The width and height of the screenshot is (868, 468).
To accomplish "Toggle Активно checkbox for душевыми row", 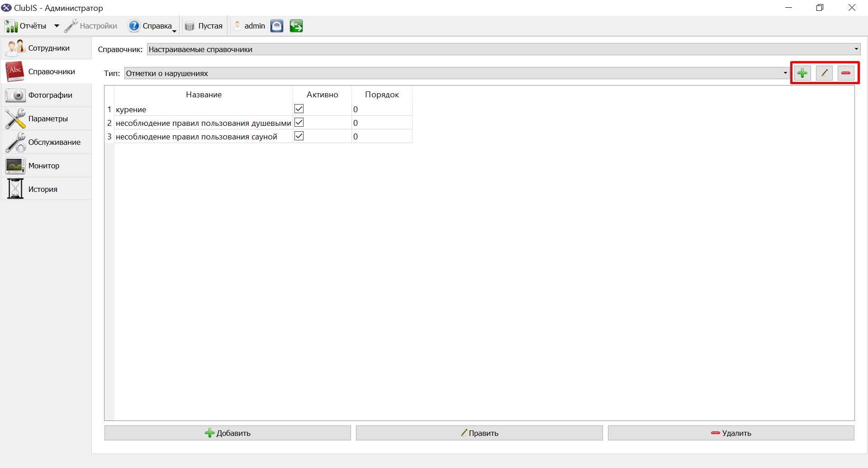I will pyautogui.click(x=299, y=122).
